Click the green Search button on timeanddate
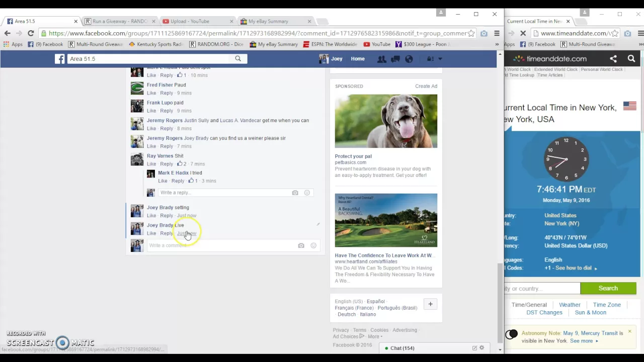The width and height of the screenshot is (644, 362). coord(608,289)
